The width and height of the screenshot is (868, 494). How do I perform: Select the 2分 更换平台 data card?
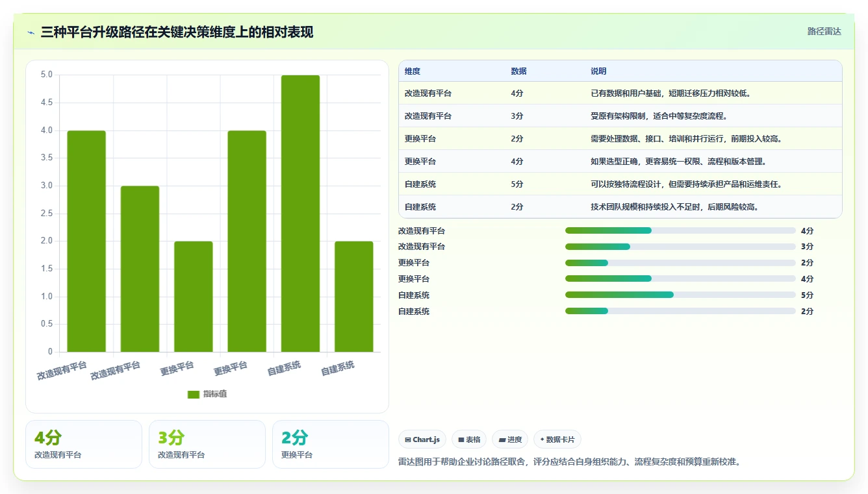click(331, 444)
